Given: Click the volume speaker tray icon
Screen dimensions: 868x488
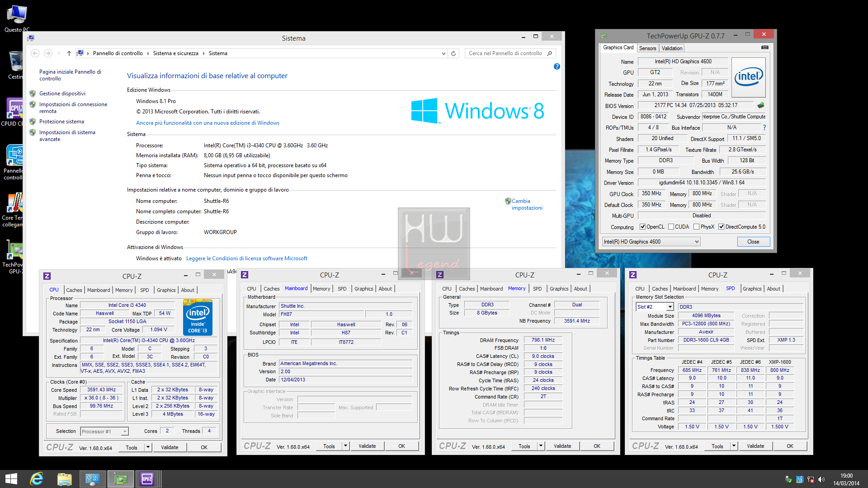Looking at the screenshot, I should click(821, 479).
